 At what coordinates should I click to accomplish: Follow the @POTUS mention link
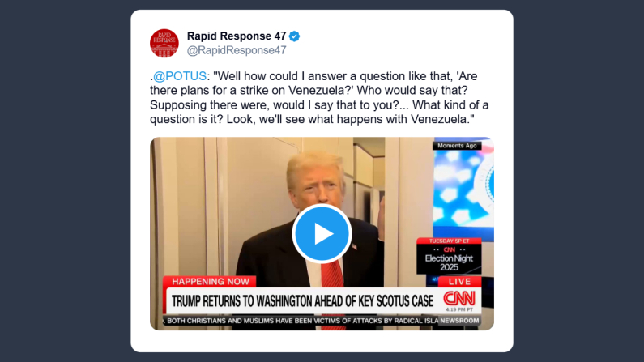click(x=180, y=76)
